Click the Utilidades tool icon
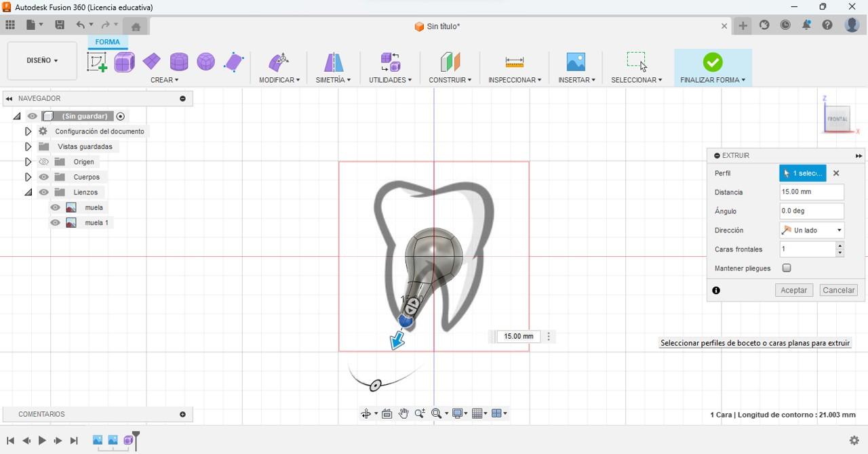This screenshot has width=868, height=454. (x=390, y=62)
